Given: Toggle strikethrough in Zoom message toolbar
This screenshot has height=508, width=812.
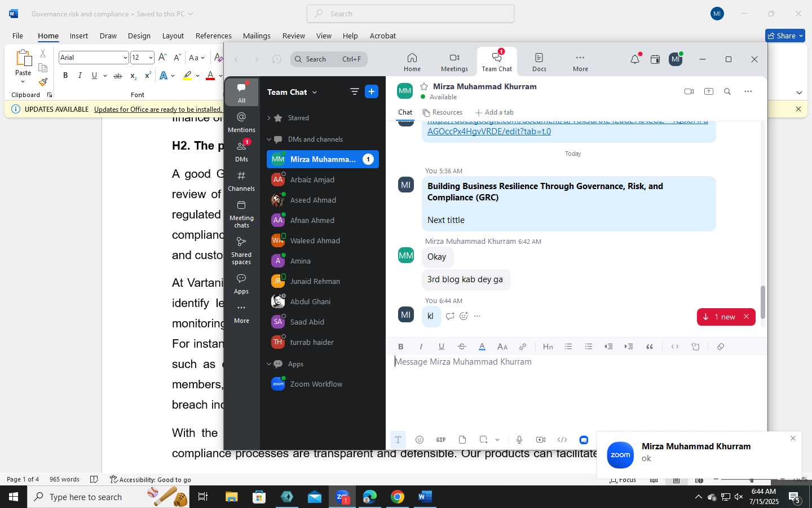Looking at the screenshot, I should tap(461, 347).
